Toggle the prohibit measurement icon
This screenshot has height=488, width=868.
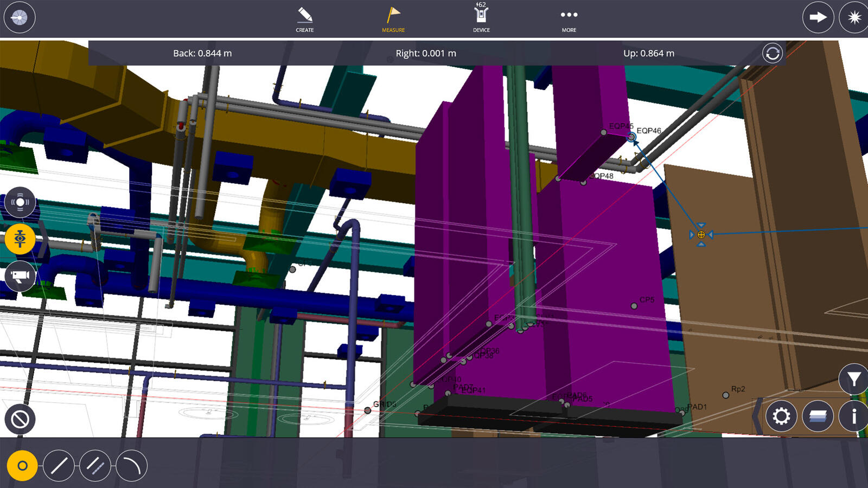click(x=20, y=419)
